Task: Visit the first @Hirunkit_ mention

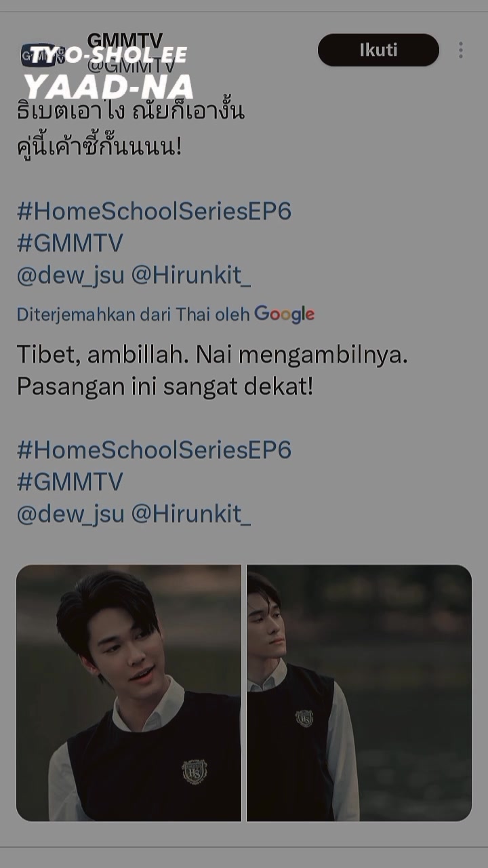Action: coord(190,275)
